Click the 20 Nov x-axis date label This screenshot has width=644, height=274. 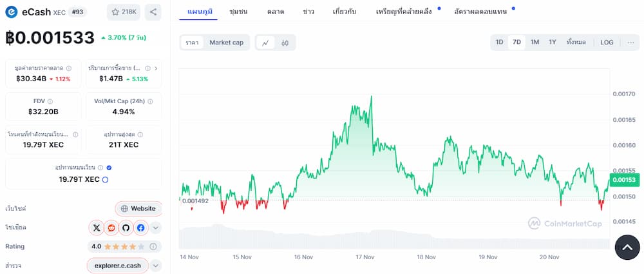(549, 257)
